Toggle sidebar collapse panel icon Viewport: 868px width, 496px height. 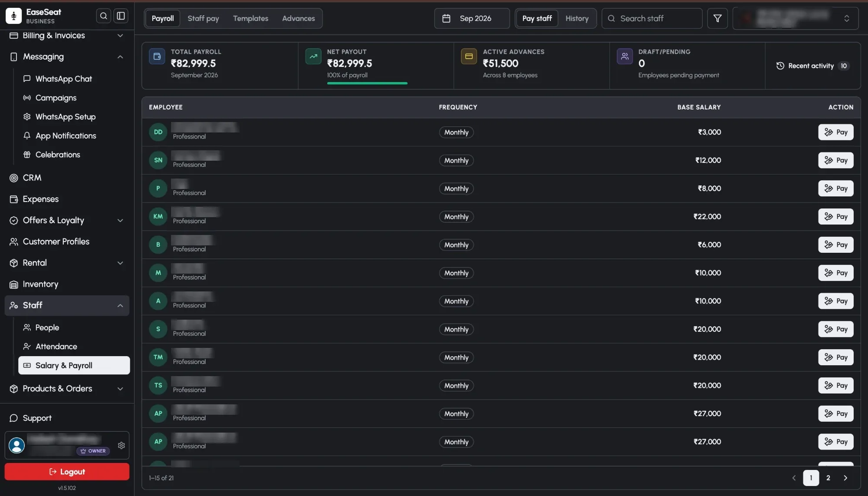(x=121, y=16)
